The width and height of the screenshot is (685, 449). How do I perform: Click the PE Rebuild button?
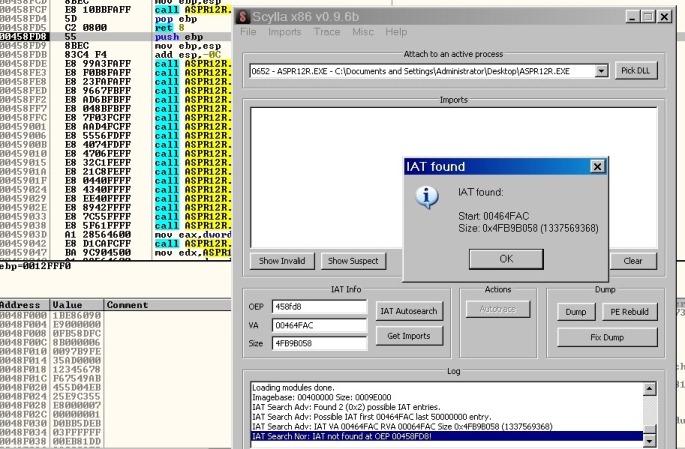(x=629, y=312)
